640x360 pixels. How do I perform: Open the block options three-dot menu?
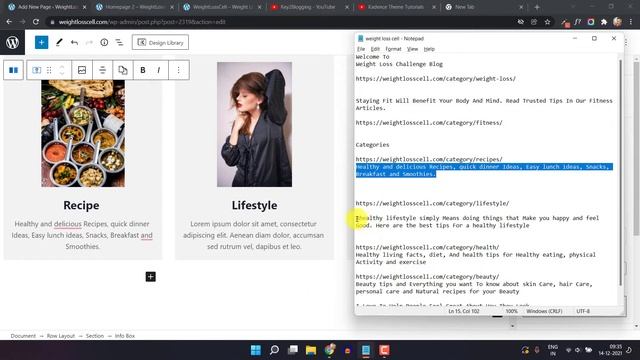pyautogui.click(x=178, y=70)
